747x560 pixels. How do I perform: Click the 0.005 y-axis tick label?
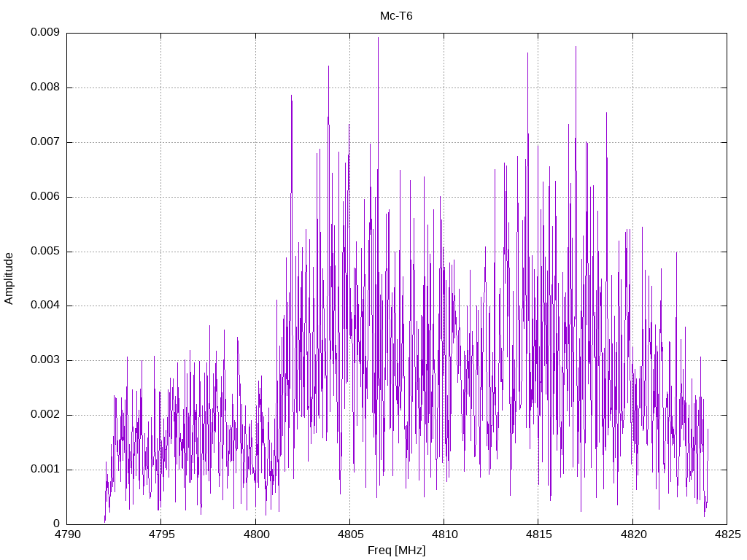[45, 251]
